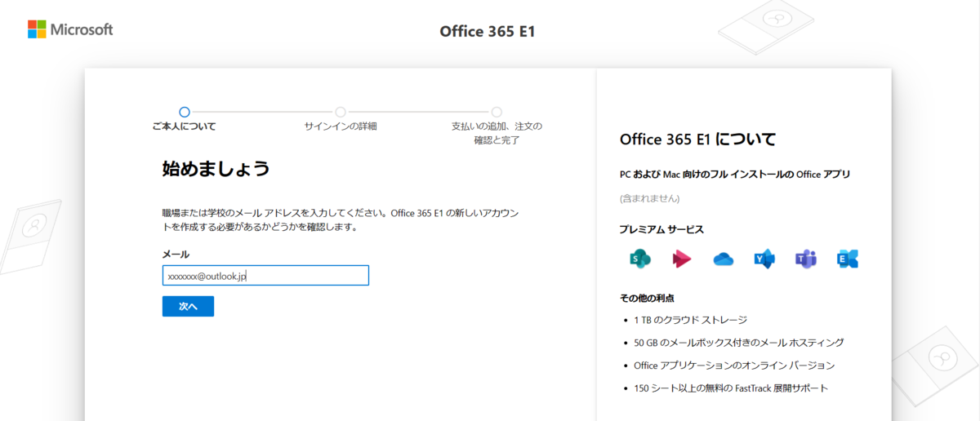Click the プレミアム サービス heading

click(x=661, y=229)
